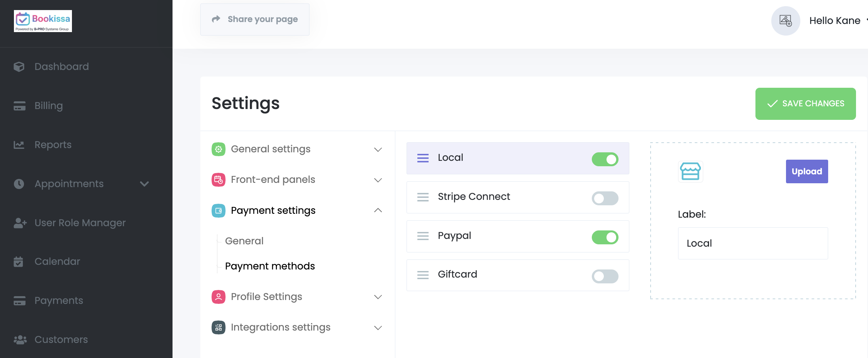Viewport: 868px width, 358px height.
Task: Click the General settings gear icon
Action: point(219,149)
